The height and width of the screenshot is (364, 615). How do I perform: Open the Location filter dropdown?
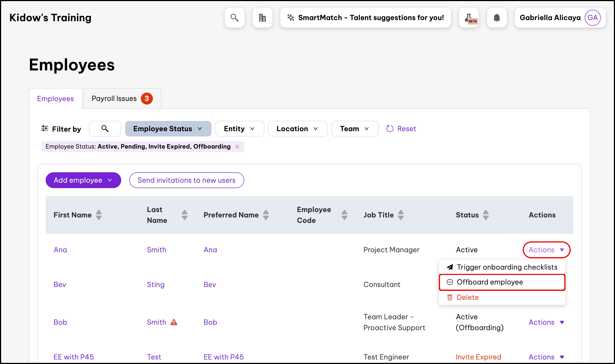(297, 128)
